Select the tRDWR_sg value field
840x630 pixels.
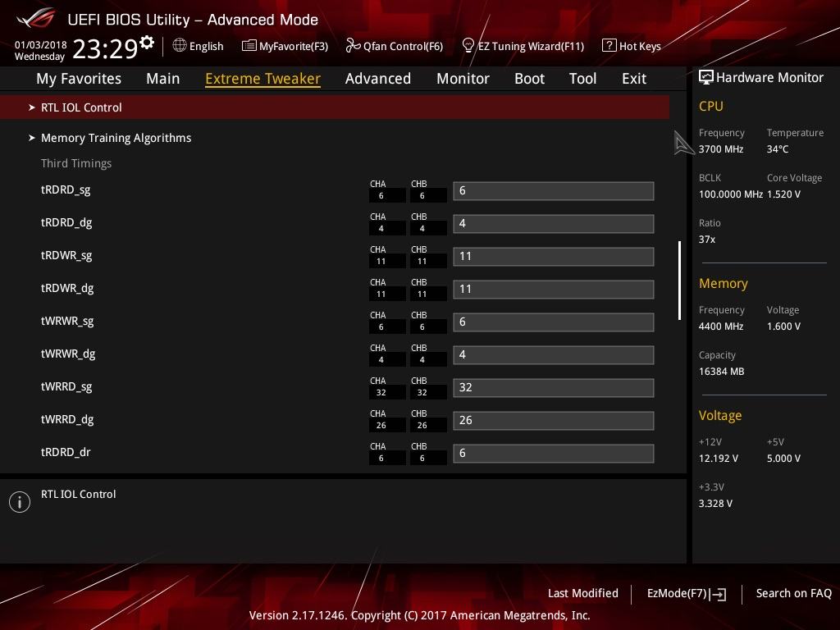point(554,256)
